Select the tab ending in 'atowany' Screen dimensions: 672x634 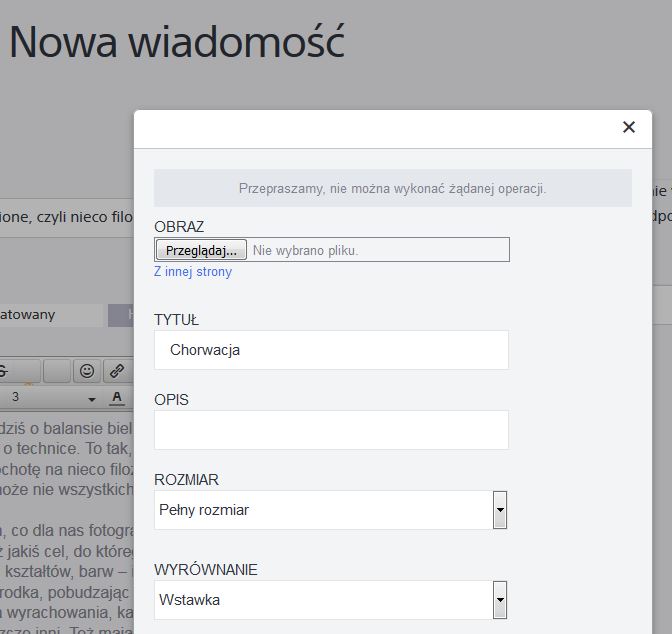(x=50, y=315)
